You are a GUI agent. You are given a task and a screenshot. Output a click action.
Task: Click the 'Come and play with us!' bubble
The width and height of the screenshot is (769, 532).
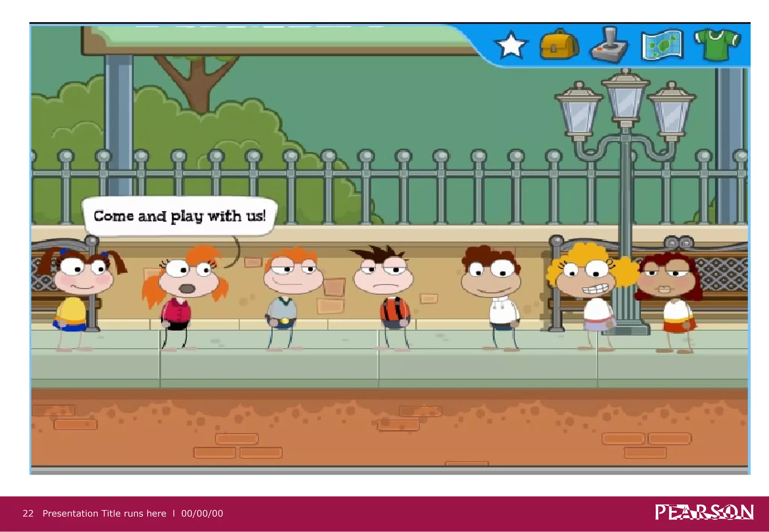click(179, 216)
